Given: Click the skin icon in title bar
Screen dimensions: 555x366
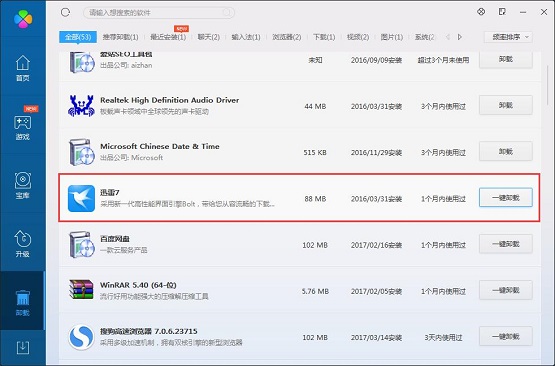Looking at the screenshot, I should tap(481, 12).
